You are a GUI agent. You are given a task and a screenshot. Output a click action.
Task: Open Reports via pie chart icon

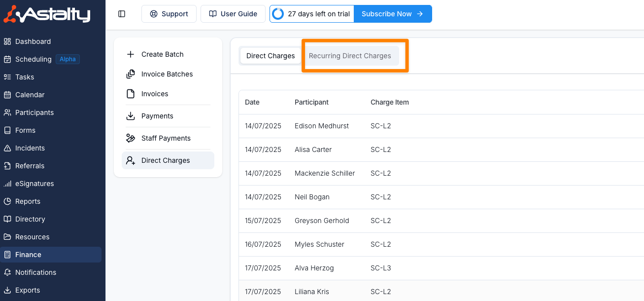7,201
